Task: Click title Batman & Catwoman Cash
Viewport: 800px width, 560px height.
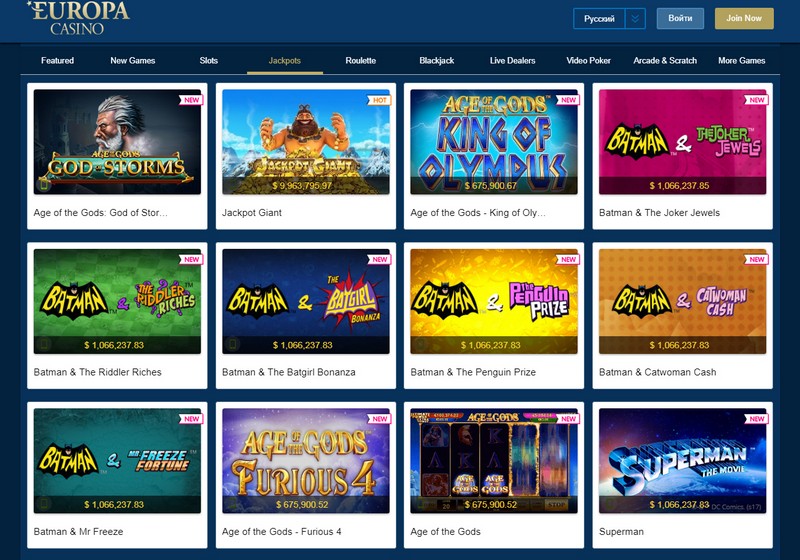Action: (x=658, y=372)
